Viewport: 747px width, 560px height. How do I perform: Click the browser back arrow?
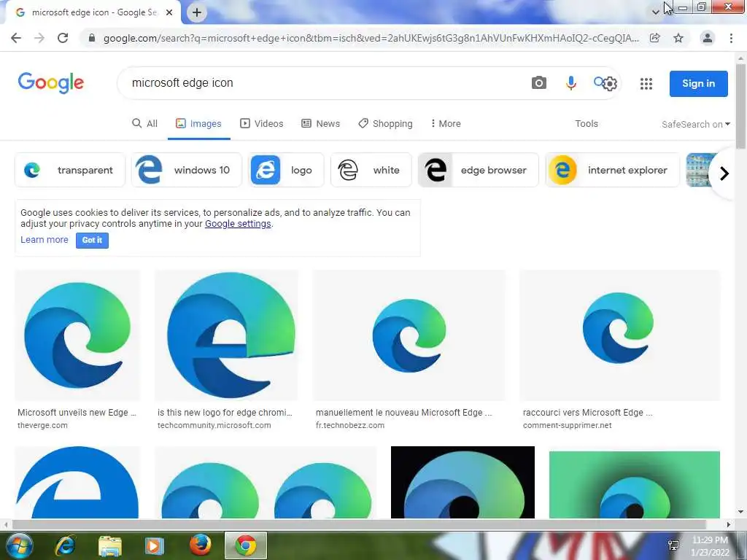[x=16, y=38]
